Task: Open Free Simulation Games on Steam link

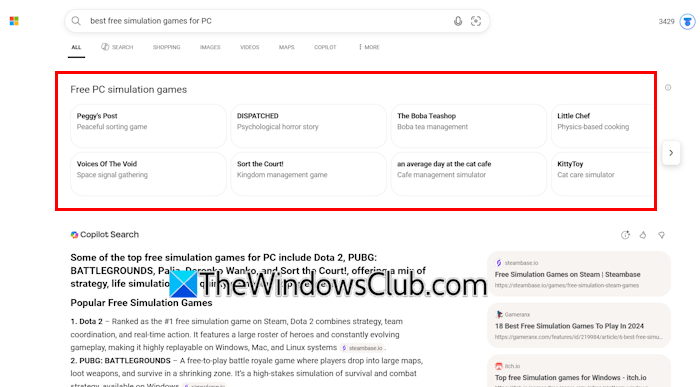Action: click(x=567, y=275)
